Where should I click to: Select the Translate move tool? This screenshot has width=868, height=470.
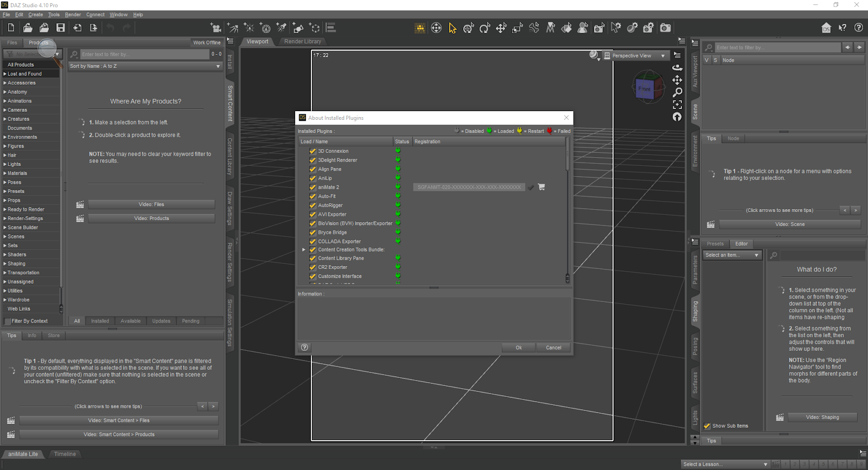[x=501, y=28]
